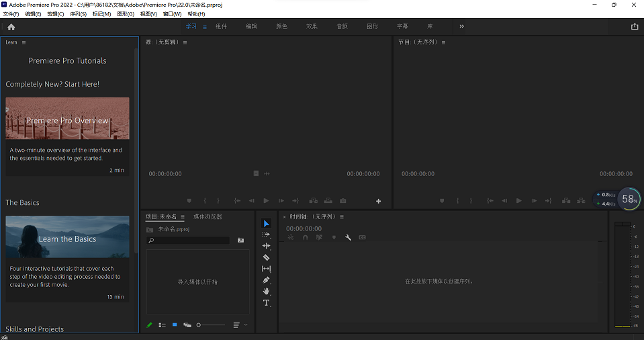
Task: Open the 序列(S) menu
Action: [78, 14]
